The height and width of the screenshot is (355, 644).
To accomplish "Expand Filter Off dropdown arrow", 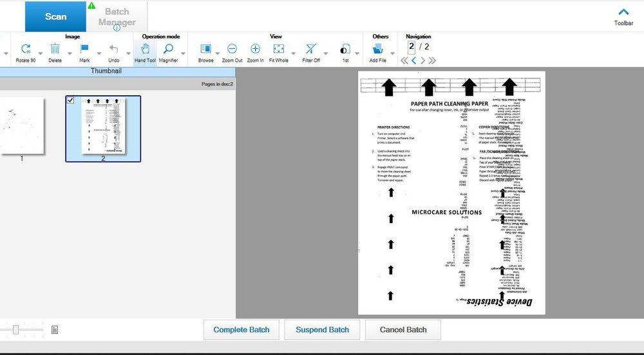I will coord(326,54).
